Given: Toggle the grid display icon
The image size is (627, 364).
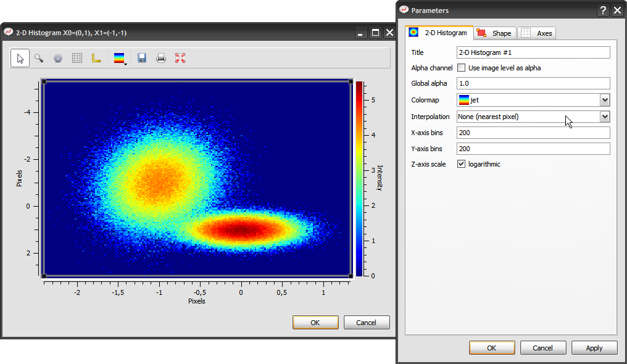Looking at the screenshot, I should pos(77,58).
